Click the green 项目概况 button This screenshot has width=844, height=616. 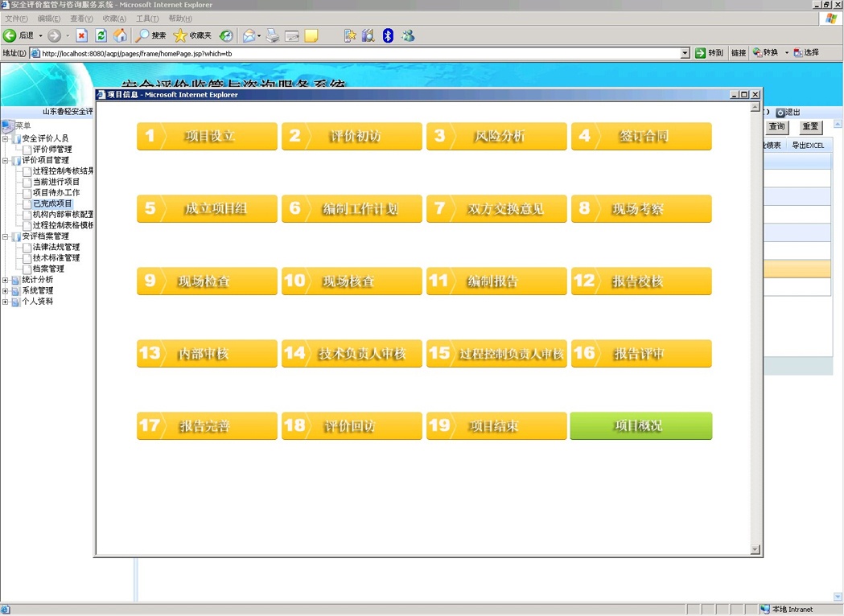tap(640, 426)
